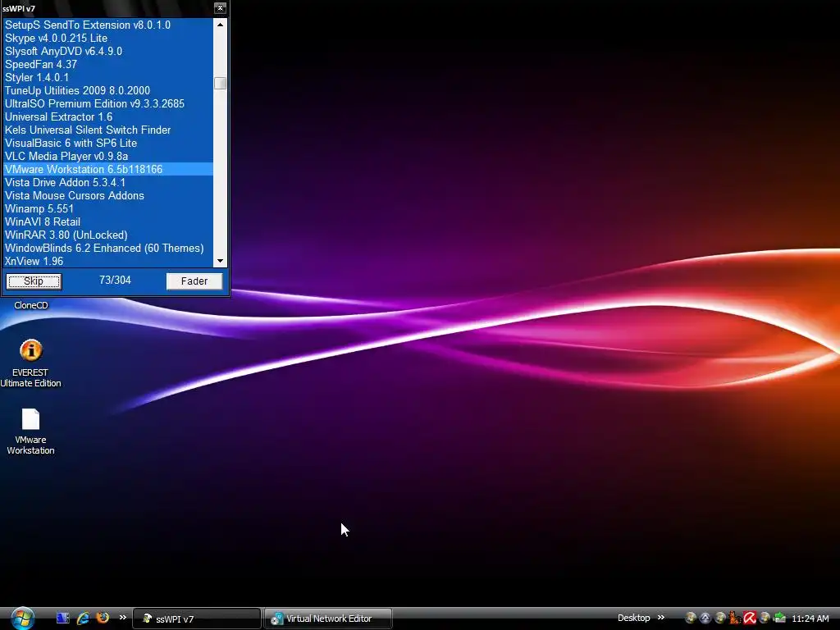Select highlighted 'VMware Workstation 6.5b118166' row

(x=108, y=169)
